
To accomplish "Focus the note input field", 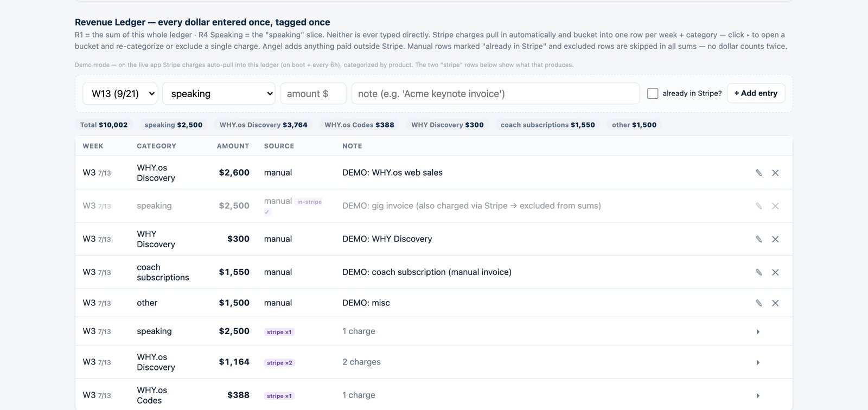I will (495, 93).
